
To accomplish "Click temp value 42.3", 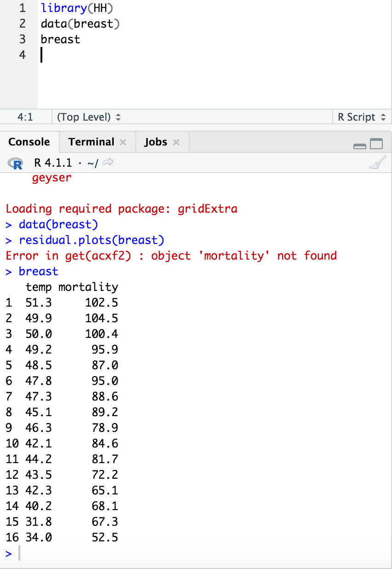I will 39,490.
